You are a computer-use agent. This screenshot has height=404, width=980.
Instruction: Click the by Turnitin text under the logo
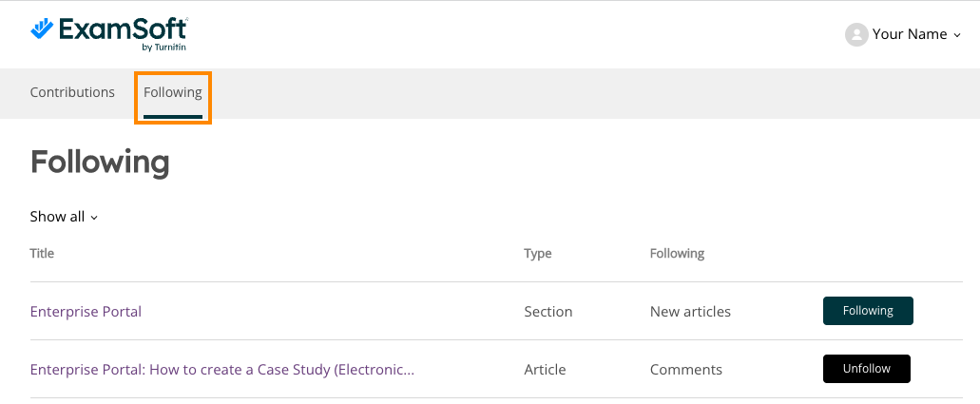click(163, 47)
